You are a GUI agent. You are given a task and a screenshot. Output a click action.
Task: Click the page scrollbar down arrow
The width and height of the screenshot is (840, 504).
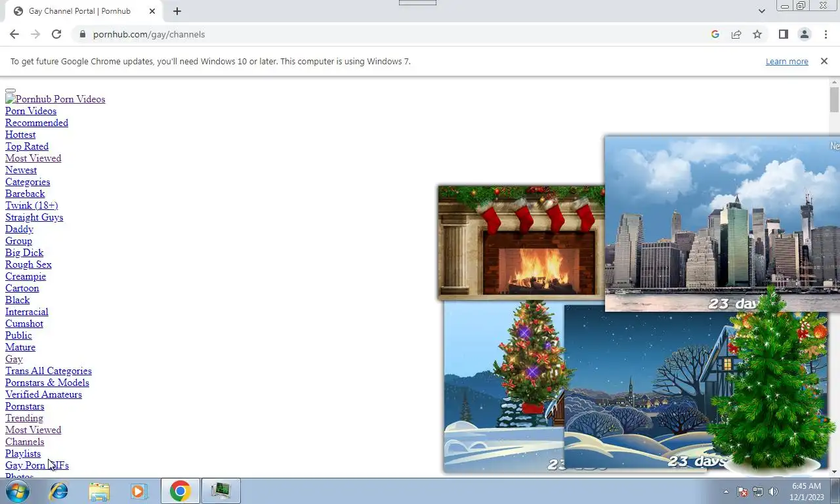(x=835, y=472)
